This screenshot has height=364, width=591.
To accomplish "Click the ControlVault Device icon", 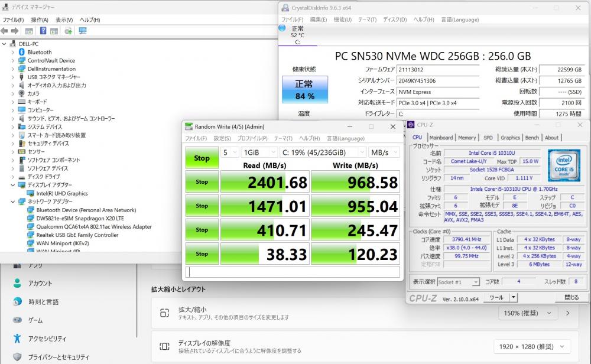I will (22, 60).
